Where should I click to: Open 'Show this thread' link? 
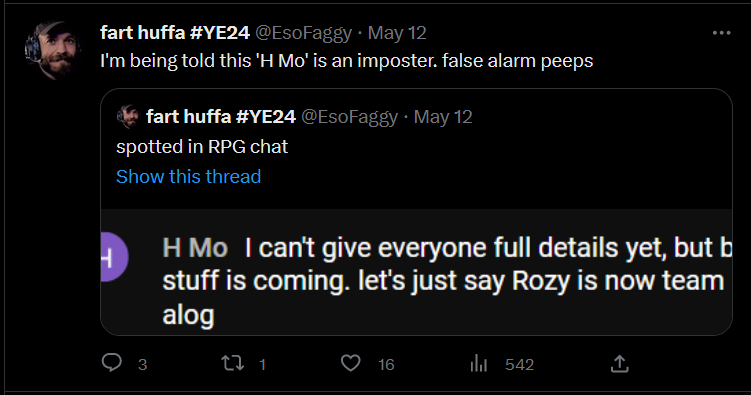click(188, 177)
